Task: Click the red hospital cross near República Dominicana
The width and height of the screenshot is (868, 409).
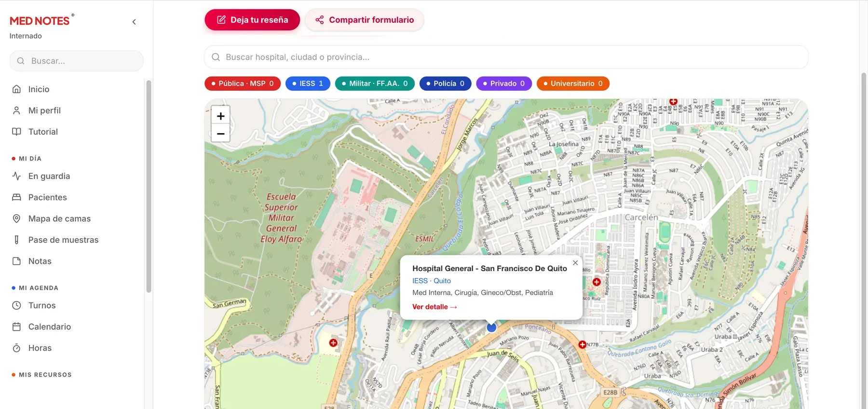Action: tap(597, 282)
